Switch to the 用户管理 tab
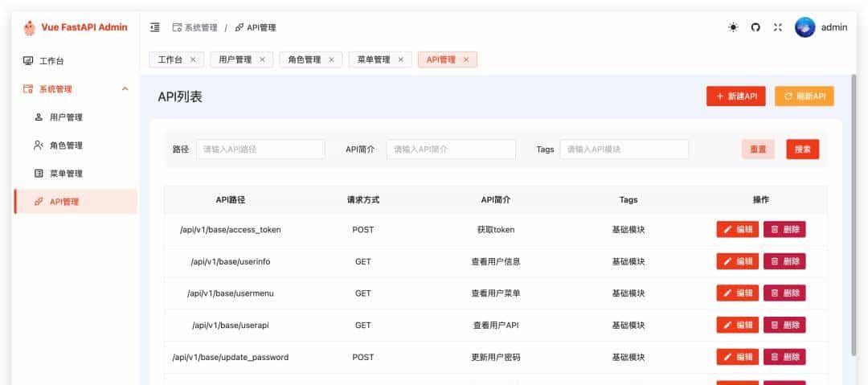Viewport: 868px width, 385px height. (235, 59)
